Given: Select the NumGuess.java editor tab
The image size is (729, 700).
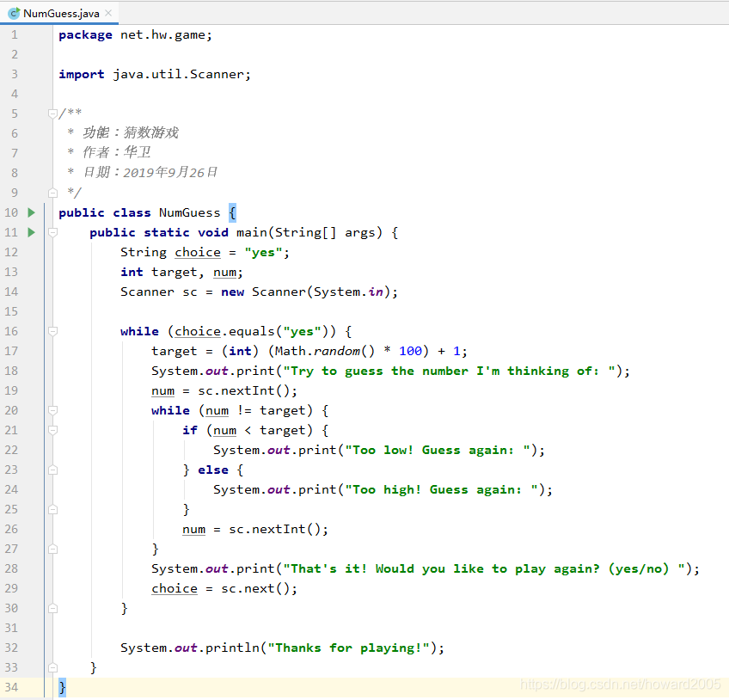Looking at the screenshot, I should (59, 13).
